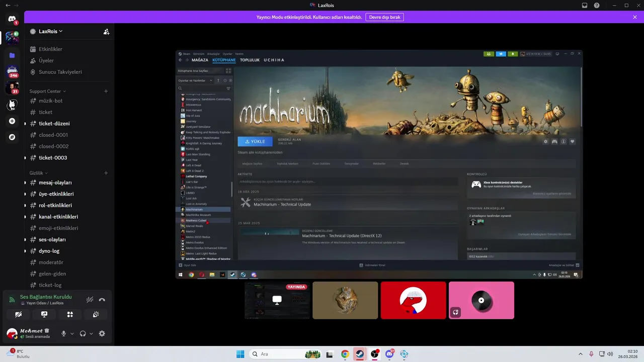Viewport: 644px width, 362px height.
Task: Open the müzik-bot channel
Action: click(69, 101)
